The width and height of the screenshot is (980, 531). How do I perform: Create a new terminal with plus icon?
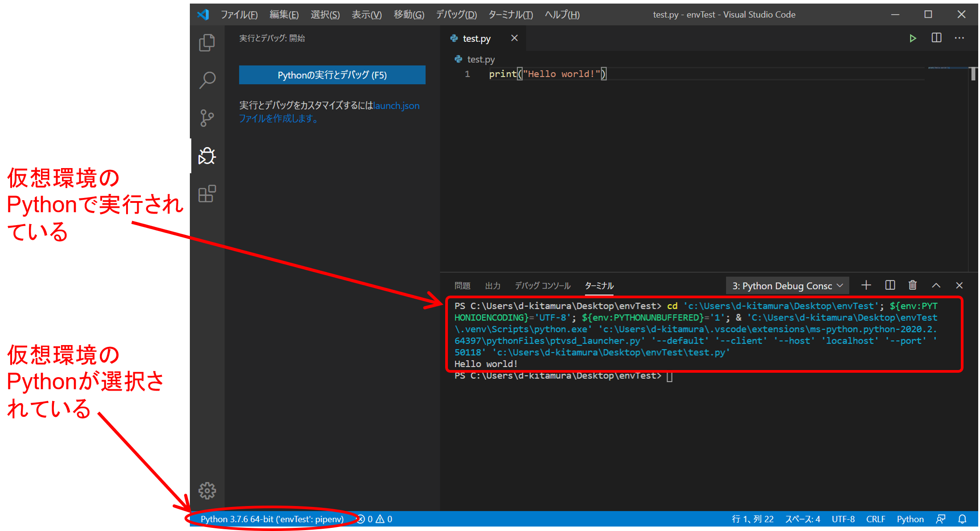[x=866, y=285]
